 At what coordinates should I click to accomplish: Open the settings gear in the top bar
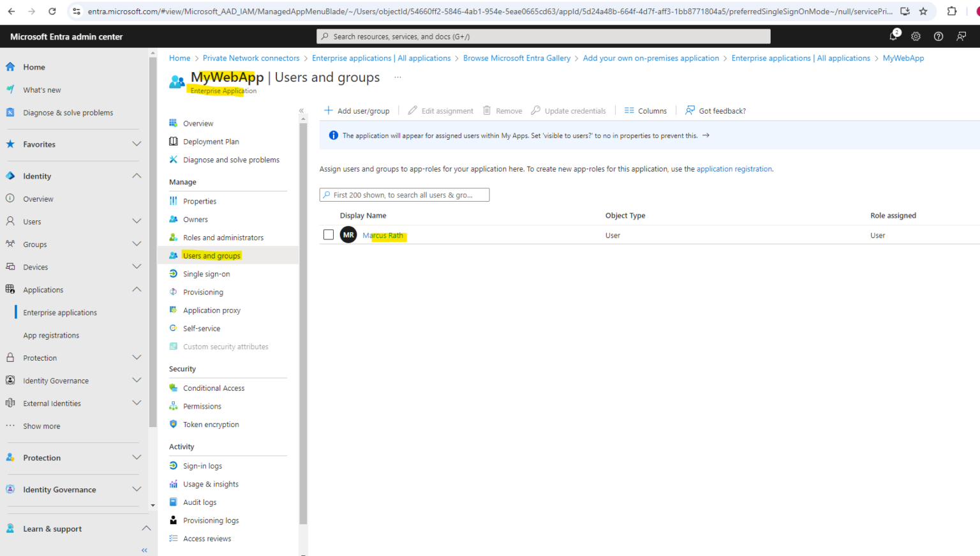(x=916, y=36)
